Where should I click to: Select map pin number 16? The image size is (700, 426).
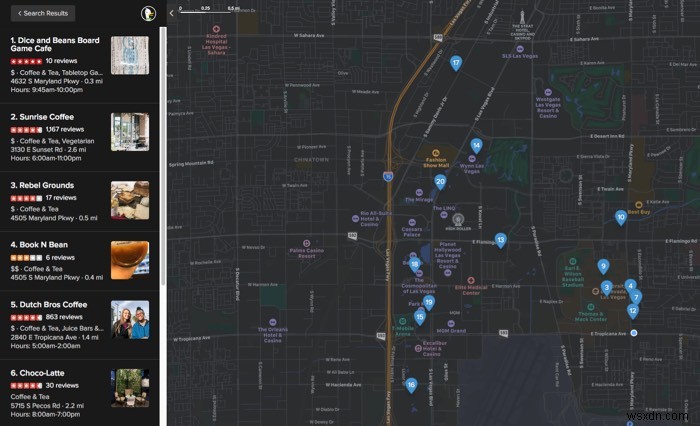click(411, 385)
